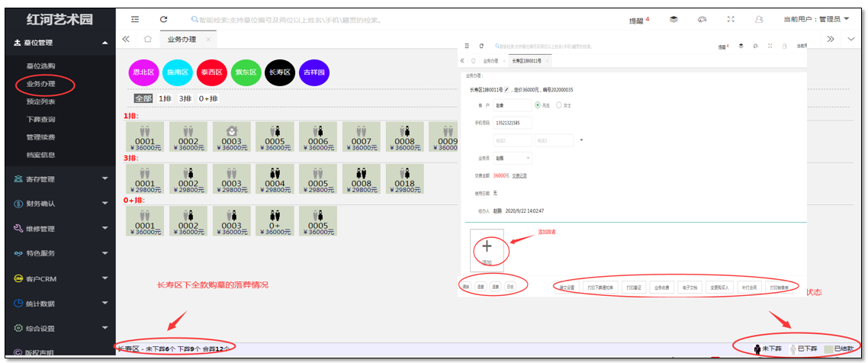Click the 手机号码 input field

coord(512,123)
